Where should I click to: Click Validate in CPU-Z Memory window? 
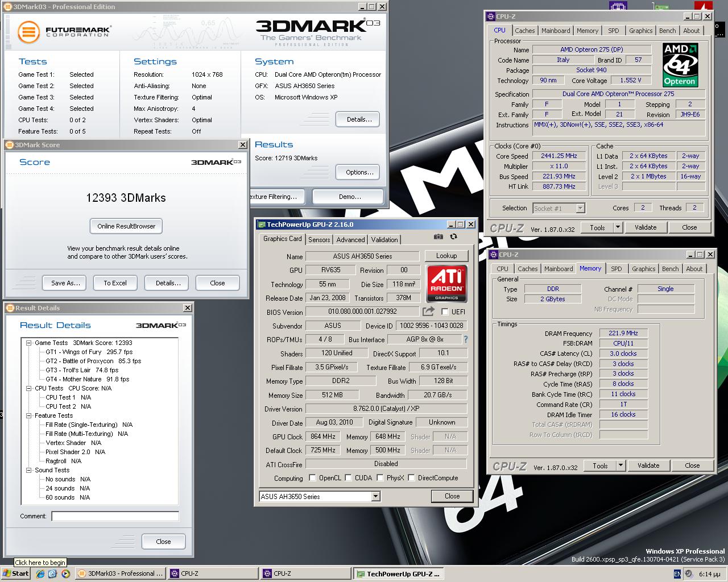[x=648, y=465]
